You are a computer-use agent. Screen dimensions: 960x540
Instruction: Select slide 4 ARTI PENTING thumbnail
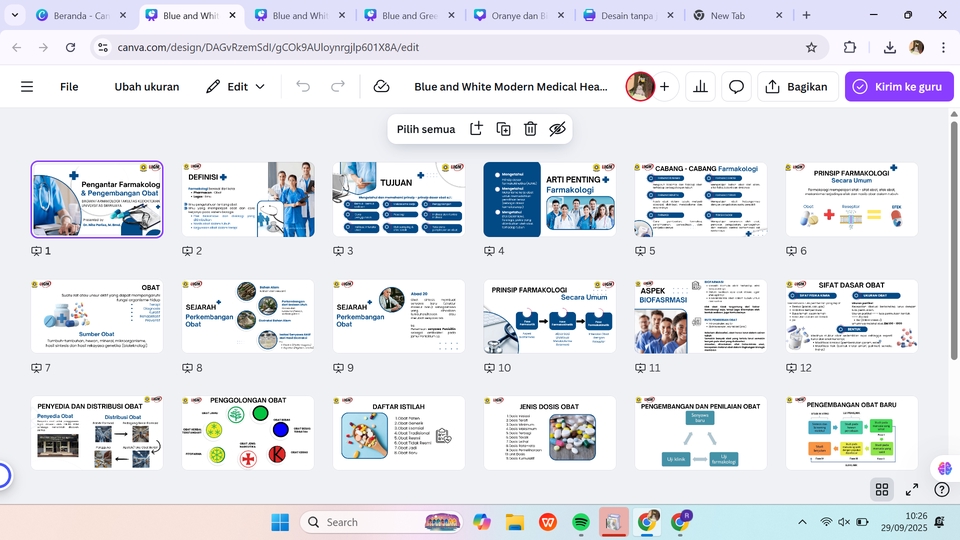[550, 199]
